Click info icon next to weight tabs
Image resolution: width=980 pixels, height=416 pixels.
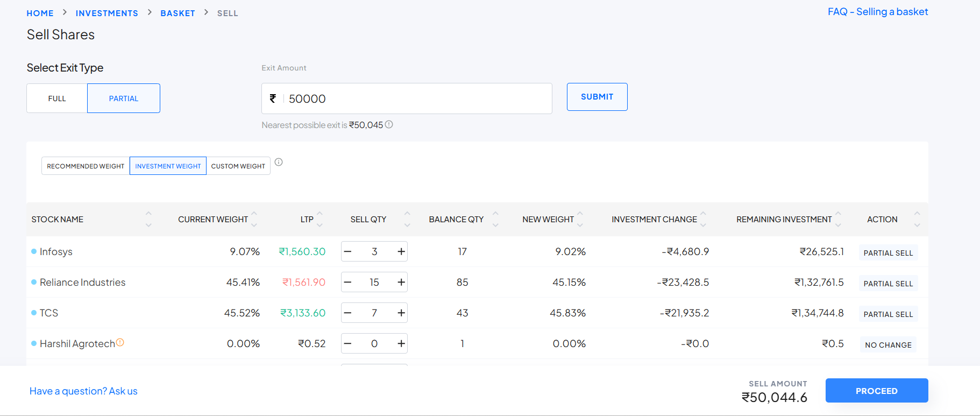coord(279,162)
